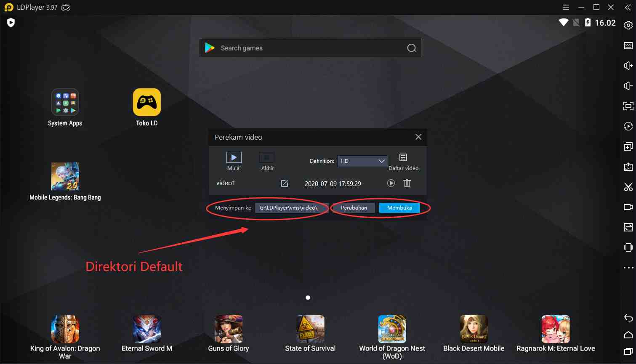Screen dimensions: 636x364
Task: Click shield icon in top-left corner
Action: click(11, 23)
